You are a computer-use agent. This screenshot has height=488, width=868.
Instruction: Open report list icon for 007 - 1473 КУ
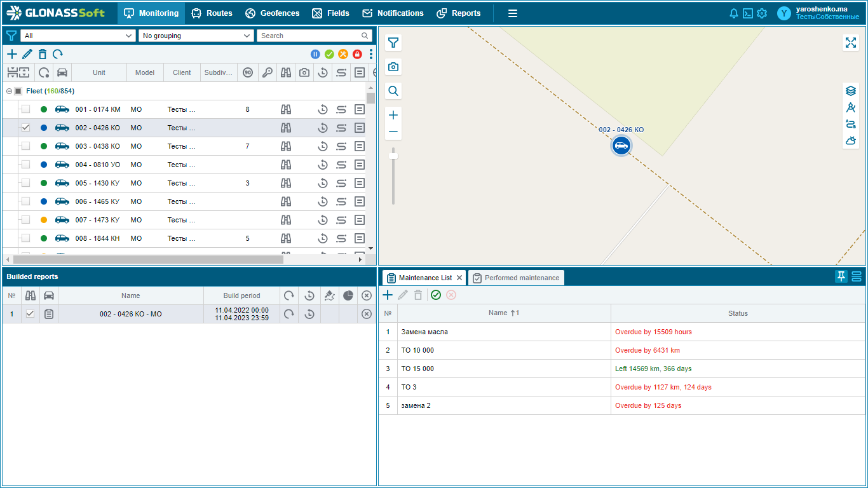(360, 220)
